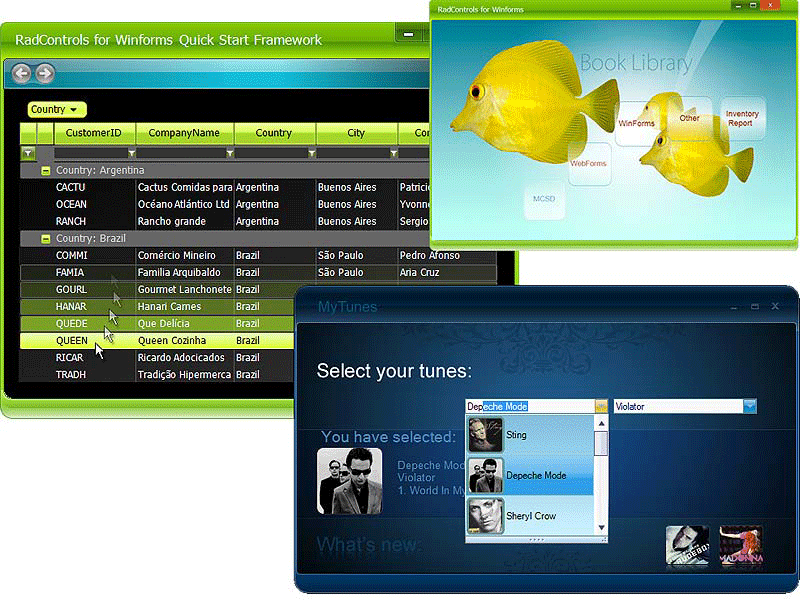Click the filter icon under Country column

[312, 154]
